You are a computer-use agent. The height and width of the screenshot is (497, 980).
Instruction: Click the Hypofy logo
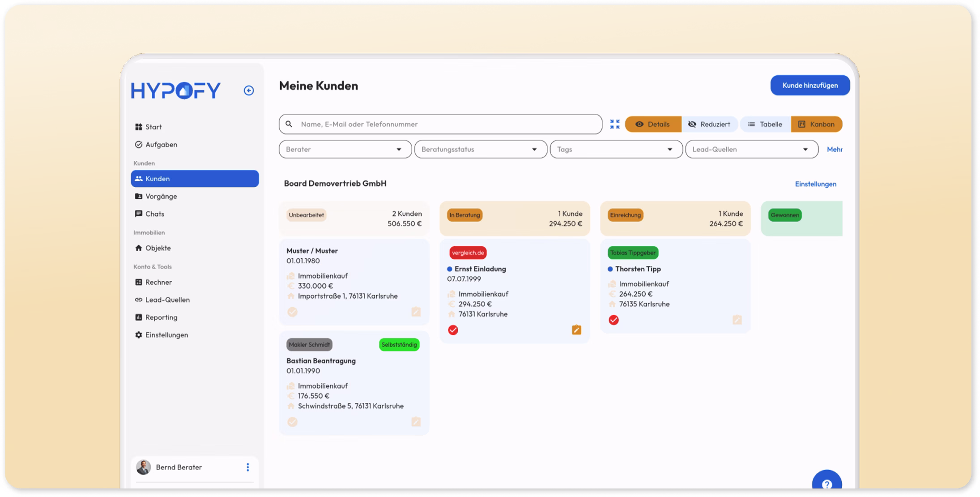coord(176,90)
